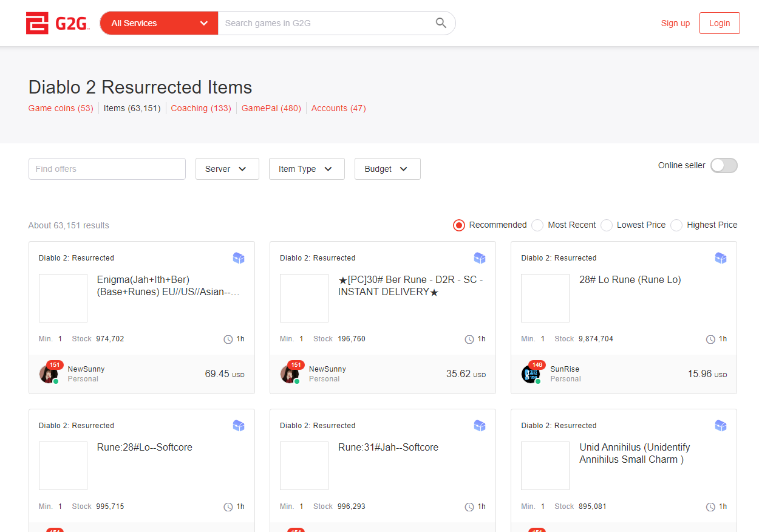Click the delivery box icon on the Enigma card
The width and height of the screenshot is (759, 532).
pos(239,258)
